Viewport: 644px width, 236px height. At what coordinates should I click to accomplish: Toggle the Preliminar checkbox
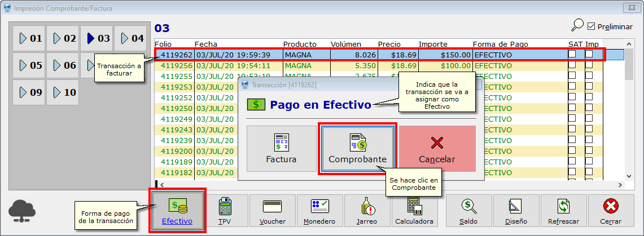point(592,26)
